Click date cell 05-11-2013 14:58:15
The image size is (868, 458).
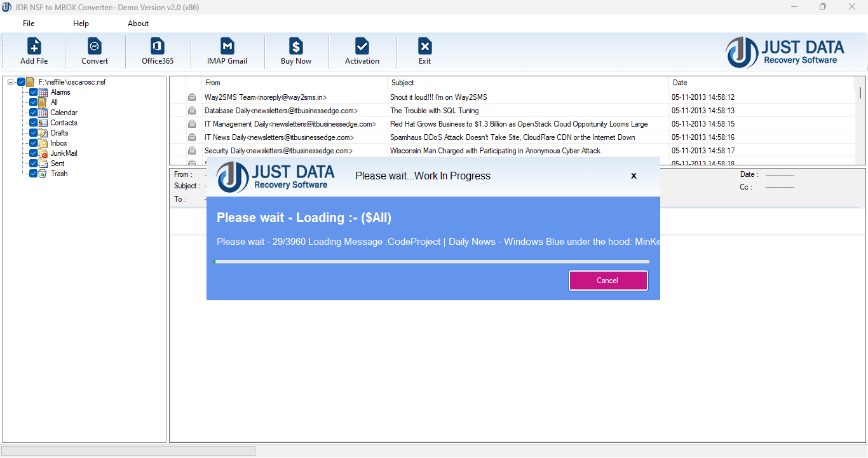703,124
